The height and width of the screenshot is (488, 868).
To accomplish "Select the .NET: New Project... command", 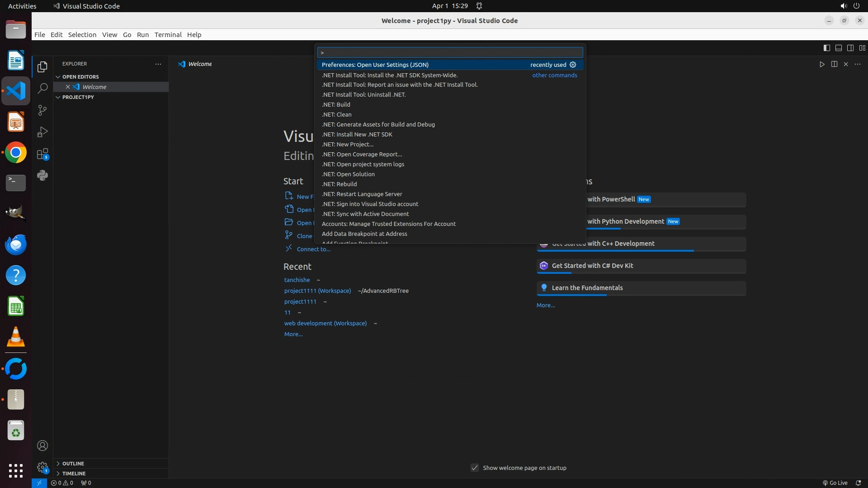I will click(348, 145).
